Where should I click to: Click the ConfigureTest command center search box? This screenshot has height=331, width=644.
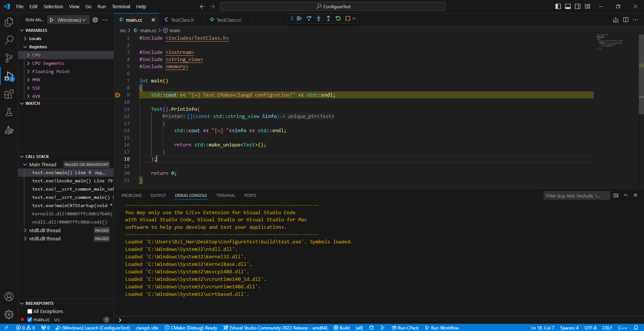point(333,6)
